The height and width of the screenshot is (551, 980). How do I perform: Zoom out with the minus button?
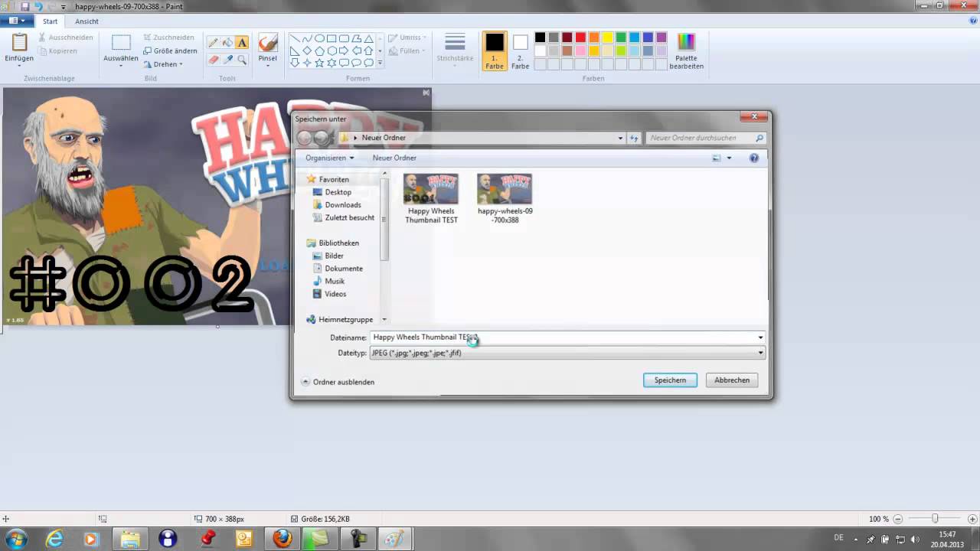point(898,519)
